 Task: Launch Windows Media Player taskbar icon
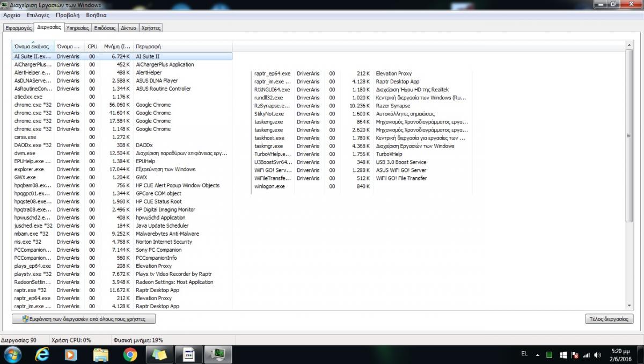coord(71,354)
